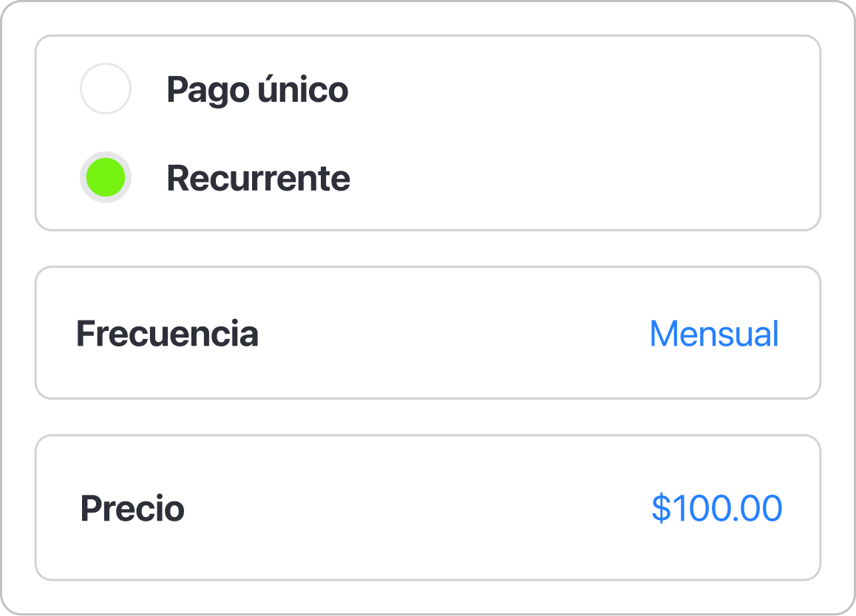Enable recurring payments via Recurrente option
The height and width of the screenshot is (616, 856).
tap(105, 177)
